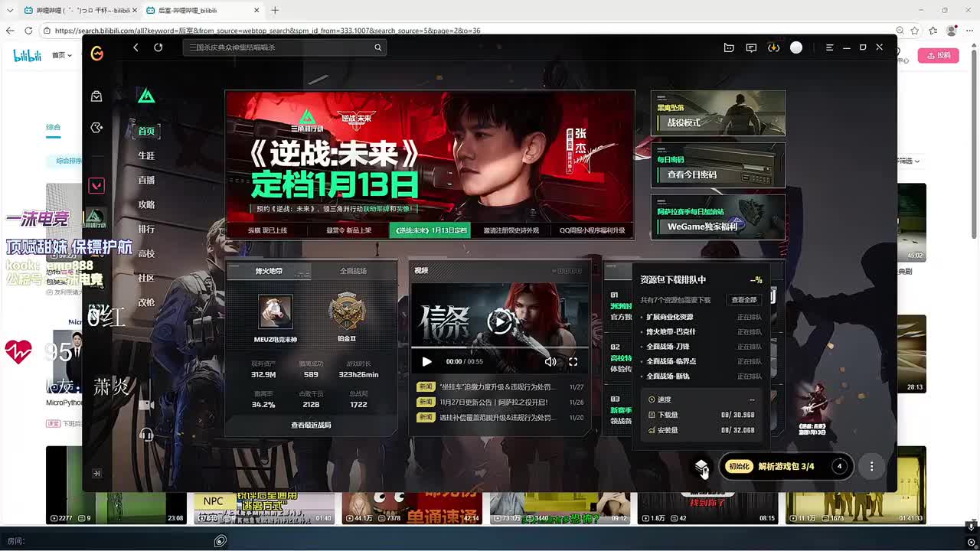Open the download manager icon in title bar
The image size is (980, 551).
774,47
